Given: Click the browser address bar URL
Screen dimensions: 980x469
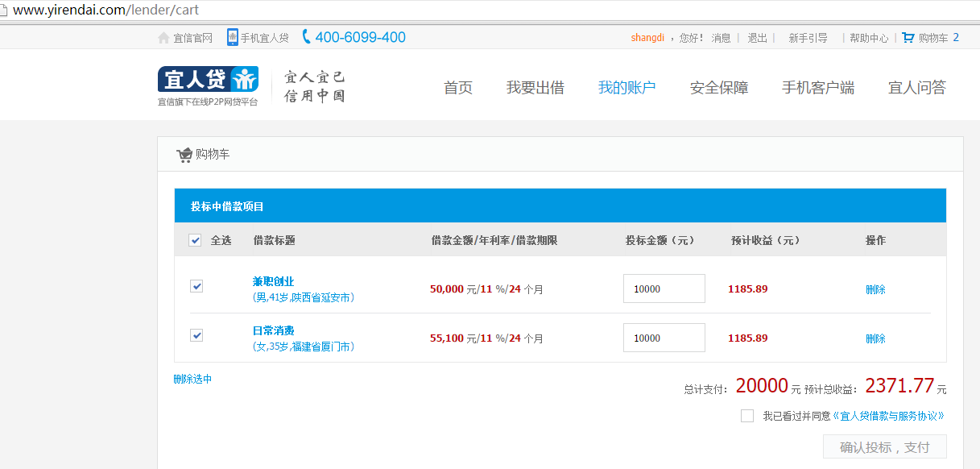Looking at the screenshot, I should pyautogui.click(x=105, y=10).
